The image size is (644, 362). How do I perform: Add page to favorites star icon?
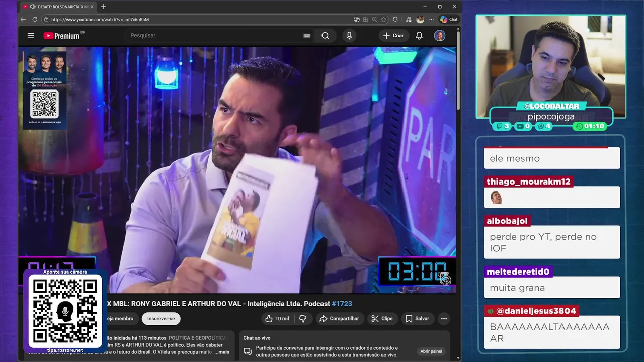coord(384,19)
